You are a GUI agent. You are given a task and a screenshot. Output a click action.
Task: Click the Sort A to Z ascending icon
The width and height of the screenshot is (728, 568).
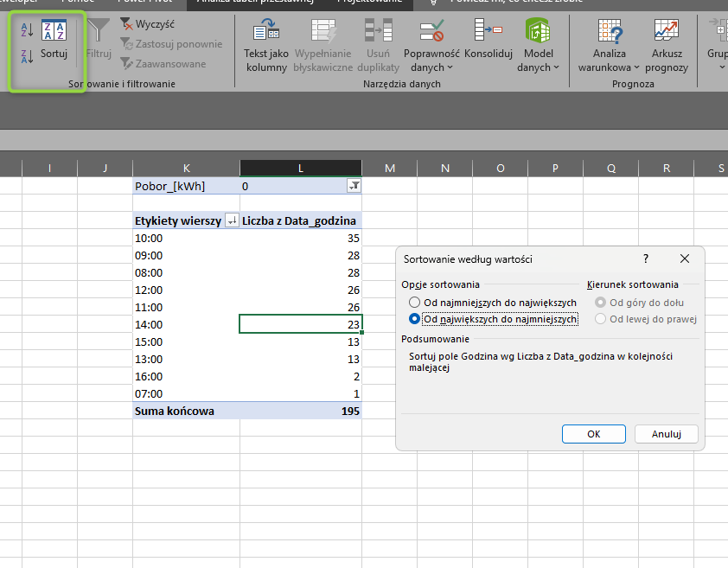(26, 30)
